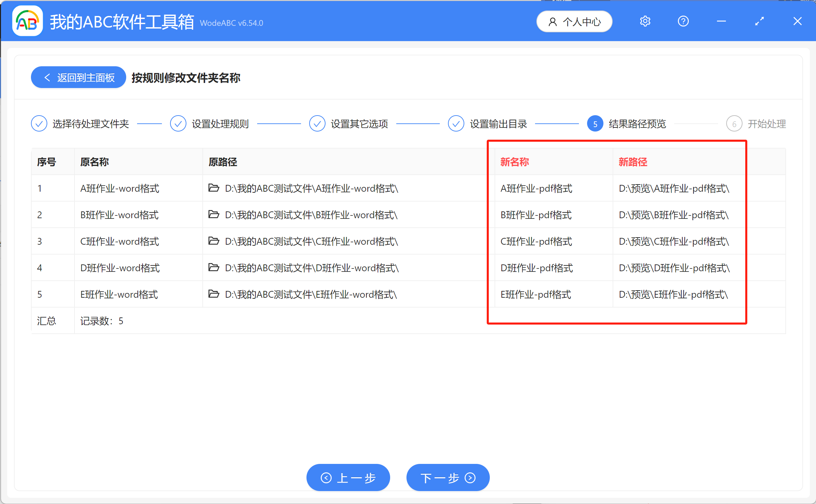Open the 个人中心 personal center
Screen dimensions: 816x504
coord(574,21)
